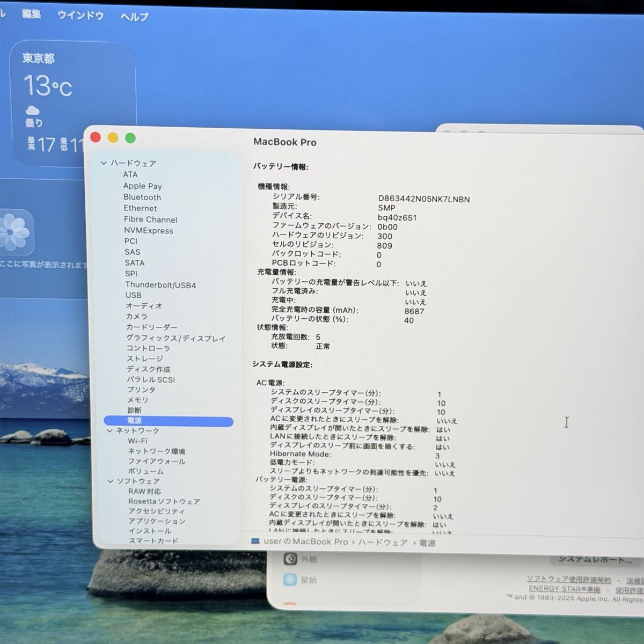Select ATA in the hardware list
This screenshot has width=644, height=644.
[x=130, y=174]
